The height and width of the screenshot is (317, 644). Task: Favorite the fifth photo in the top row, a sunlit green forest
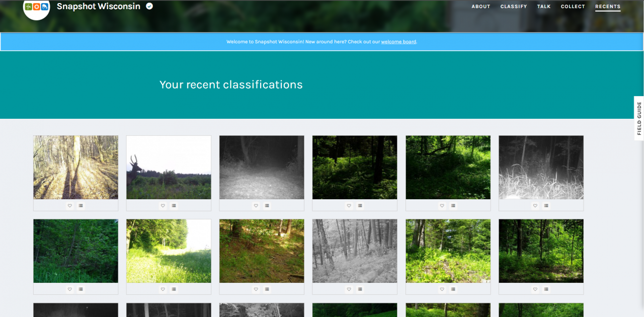[x=442, y=205]
